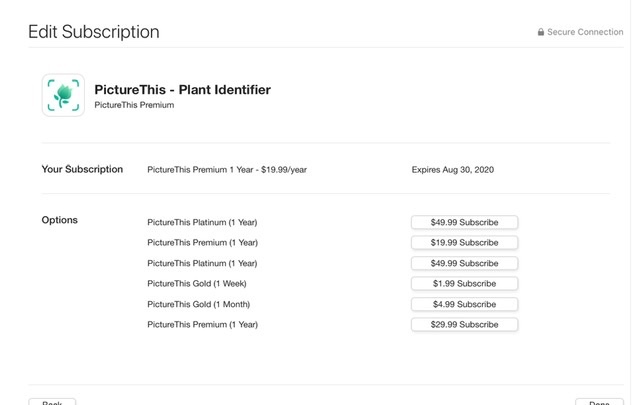Image resolution: width=640 pixels, height=405 pixels.
Task: Click the Your Subscription section label
Action: tap(82, 169)
